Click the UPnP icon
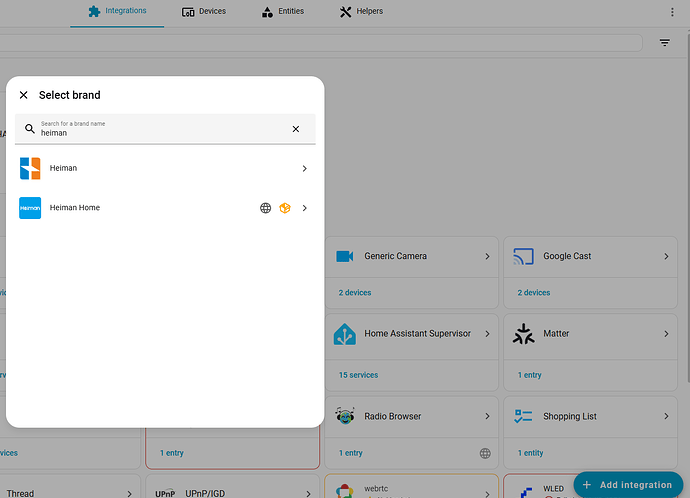690x498 pixels. click(x=165, y=494)
